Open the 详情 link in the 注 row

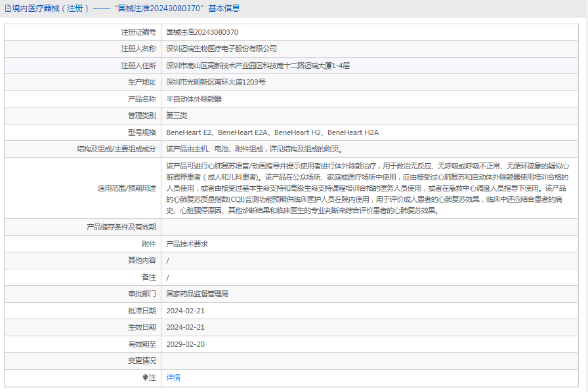pyautogui.click(x=173, y=378)
